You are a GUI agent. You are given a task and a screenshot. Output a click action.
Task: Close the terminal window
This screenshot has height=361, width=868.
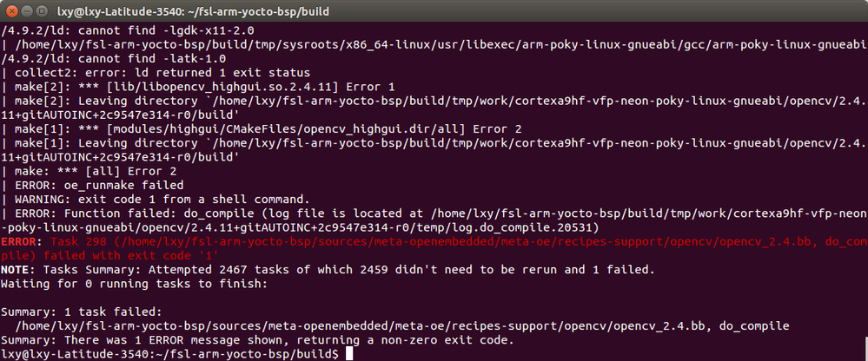tap(12, 10)
